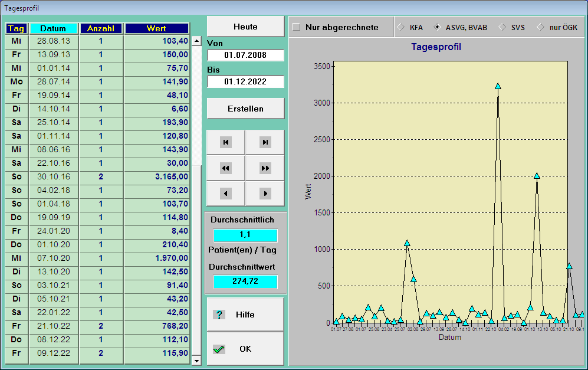Select the 30.10.16 row with value 3.165,00
Viewport: 588px width, 370px height.
point(97,176)
